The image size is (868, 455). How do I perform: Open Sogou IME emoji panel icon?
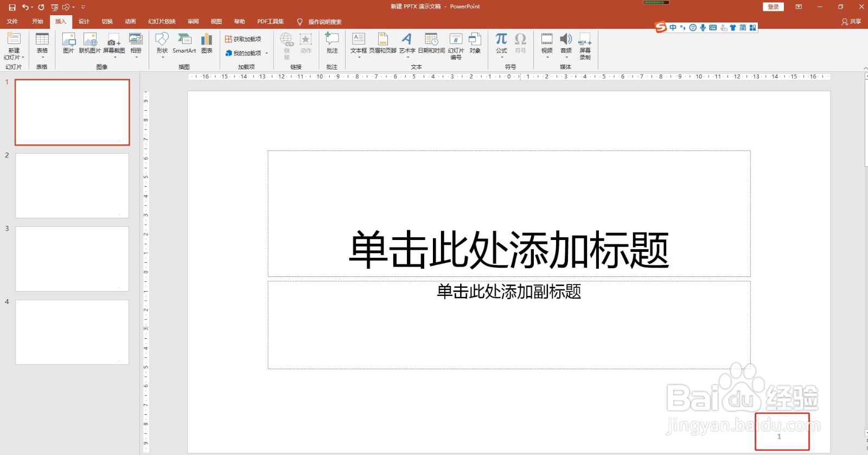pos(693,28)
